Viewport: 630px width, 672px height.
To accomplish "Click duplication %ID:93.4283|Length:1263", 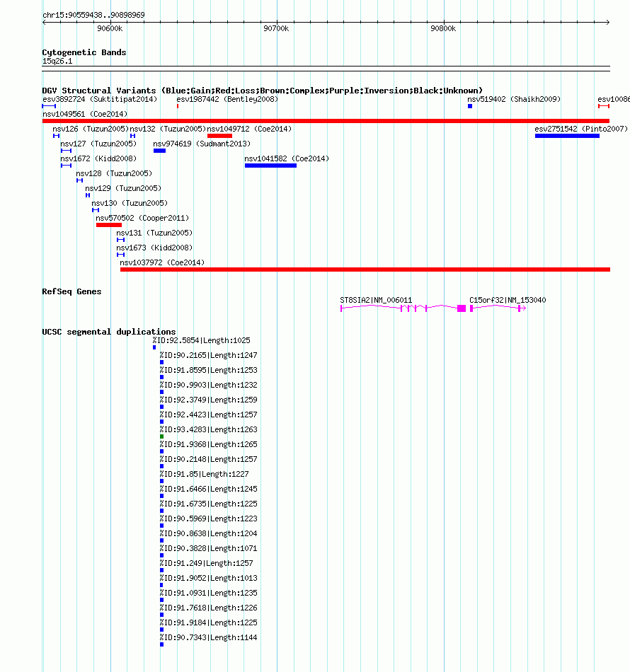I will tap(208, 429).
